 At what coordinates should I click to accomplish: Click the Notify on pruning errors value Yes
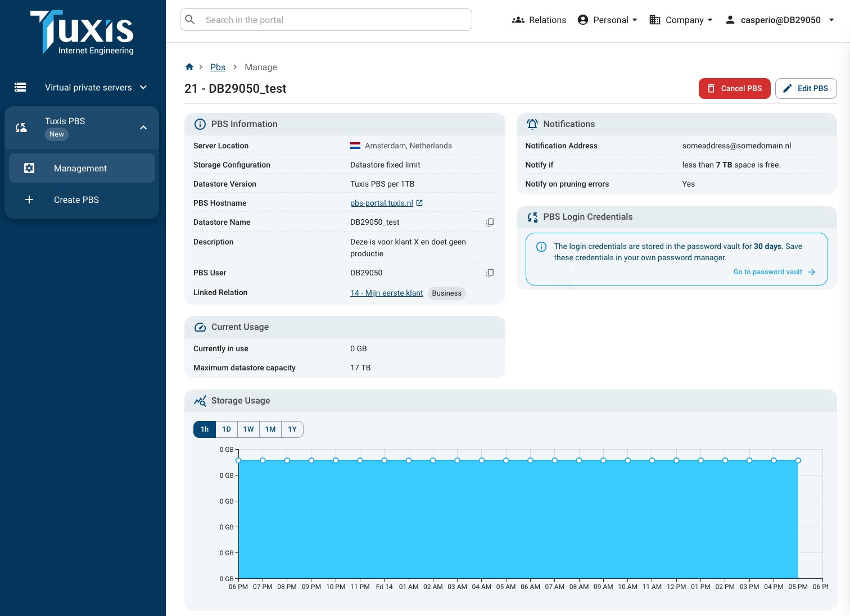tap(689, 184)
